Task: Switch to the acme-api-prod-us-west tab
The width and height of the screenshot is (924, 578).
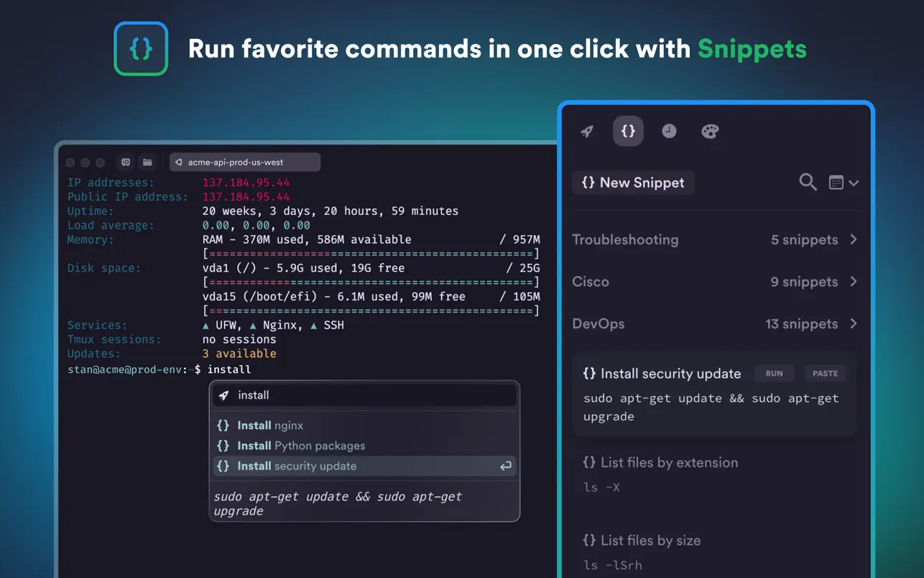Action: (x=245, y=162)
